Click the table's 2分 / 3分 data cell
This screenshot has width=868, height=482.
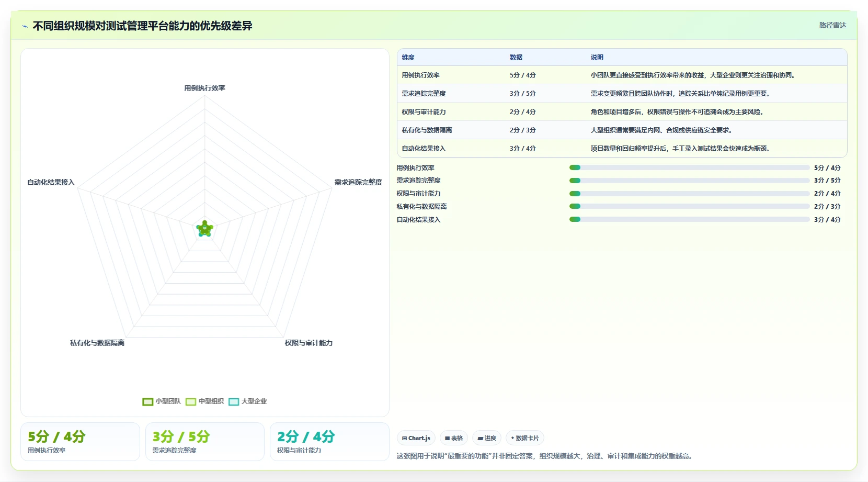click(x=523, y=130)
